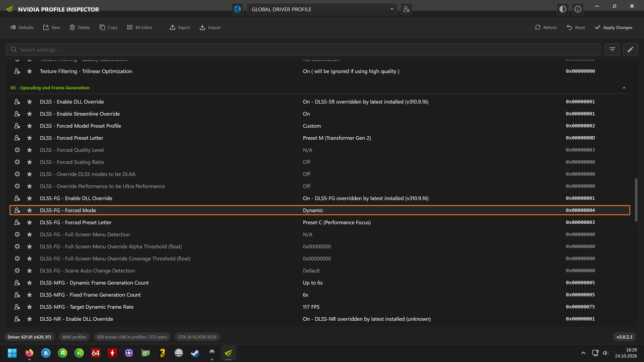Open the red AIDA64 taskbar icon
The height and width of the screenshot is (362, 644).
tap(96, 353)
